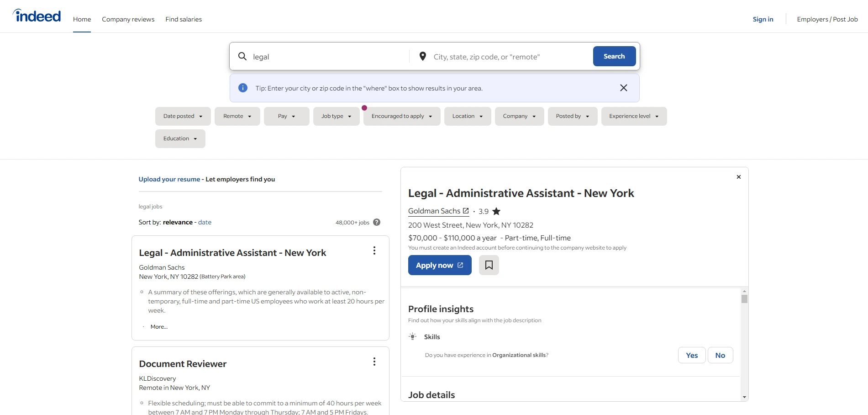Click the Search button
This screenshot has width=868, height=415.
(614, 56)
